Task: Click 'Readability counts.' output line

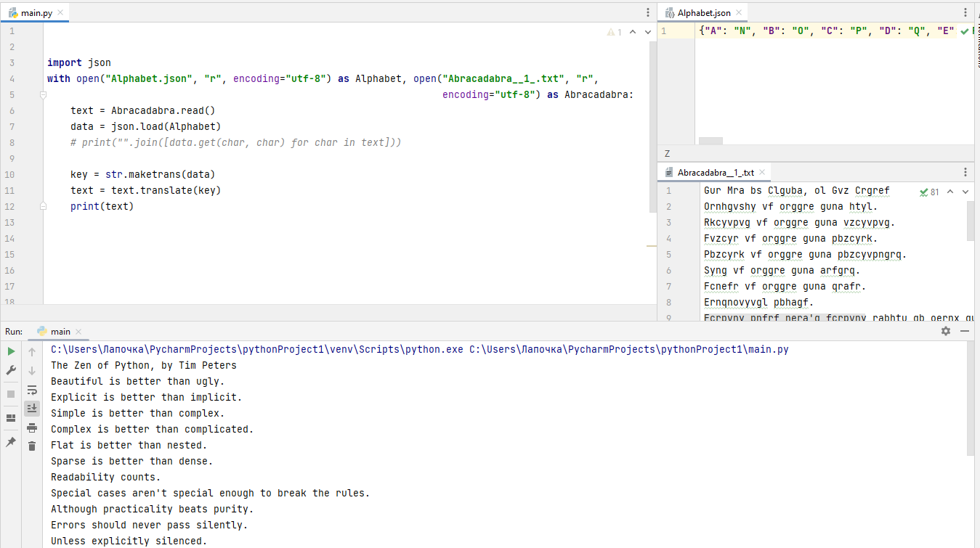Action: [x=106, y=478]
